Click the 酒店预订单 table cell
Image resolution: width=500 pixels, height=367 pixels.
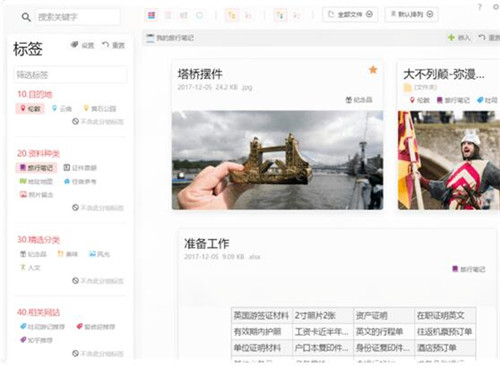click(445, 348)
